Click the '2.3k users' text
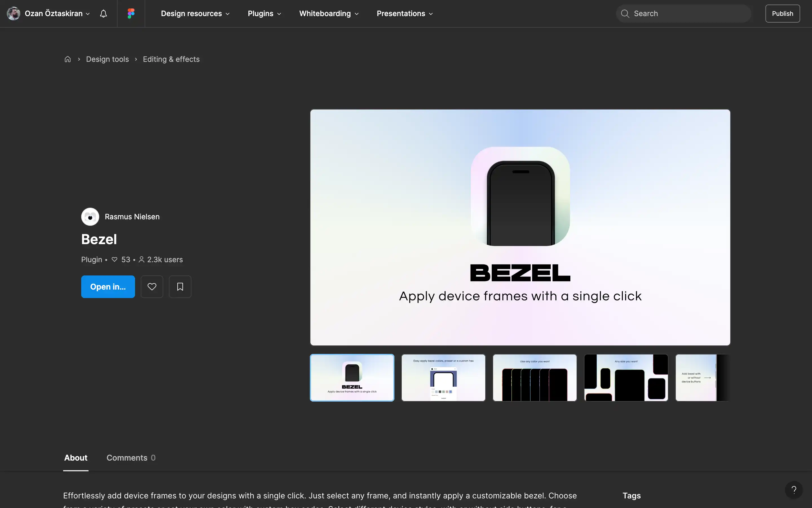The width and height of the screenshot is (812, 508). coord(165,260)
